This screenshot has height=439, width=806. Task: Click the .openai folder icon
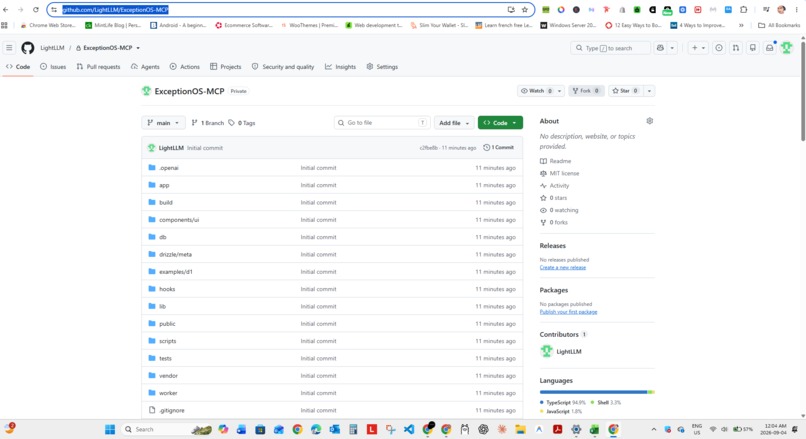152,168
